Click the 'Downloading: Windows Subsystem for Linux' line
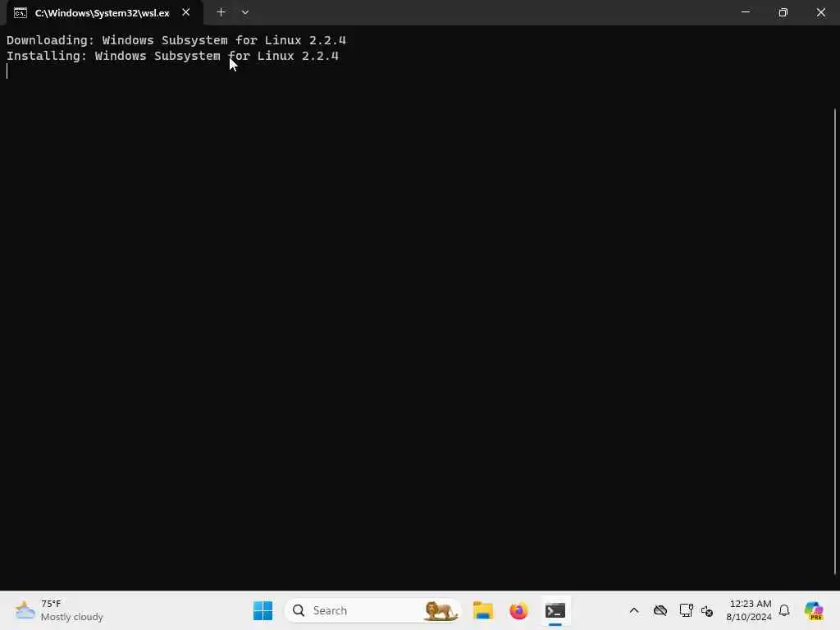Image resolution: width=840 pixels, height=630 pixels. [176, 40]
